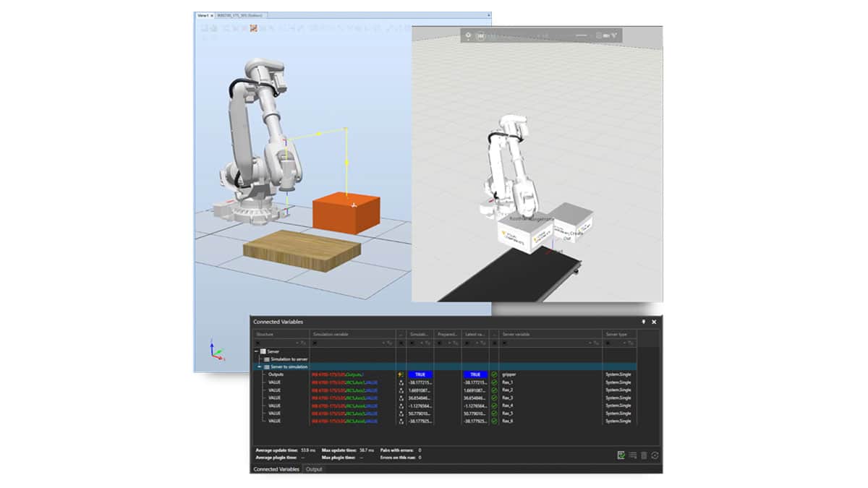
Task: Click the orange highlighted icon in View1 toolbar
Action: pos(254,28)
